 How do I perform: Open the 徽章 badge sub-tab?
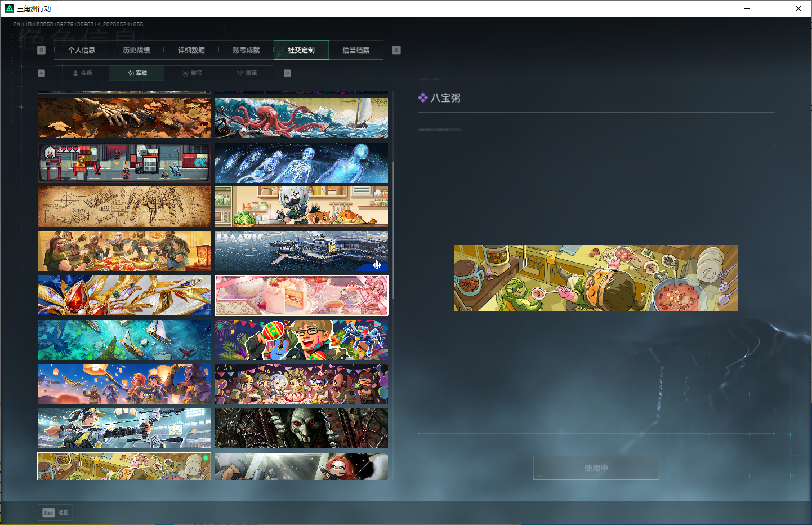tap(247, 73)
